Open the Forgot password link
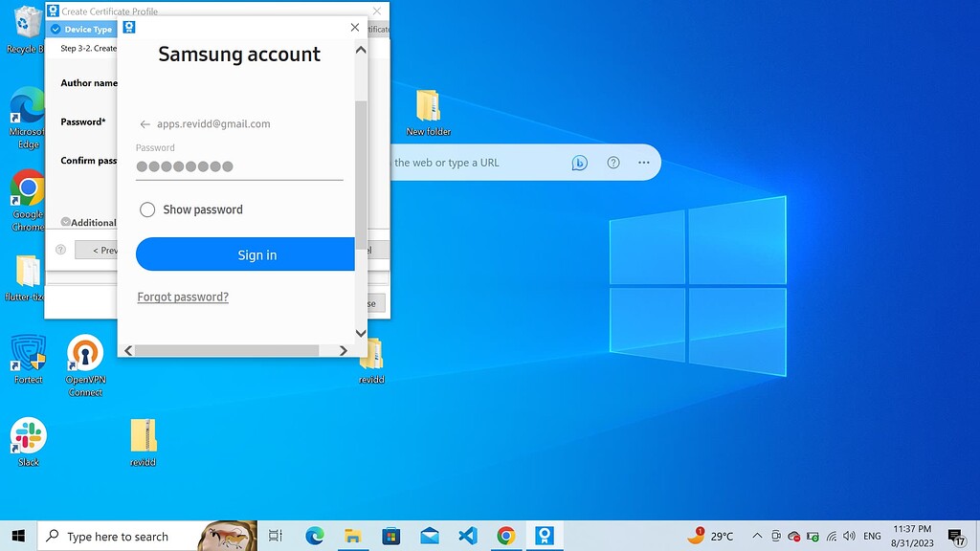This screenshot has height=551, width=980. (182, 297)
